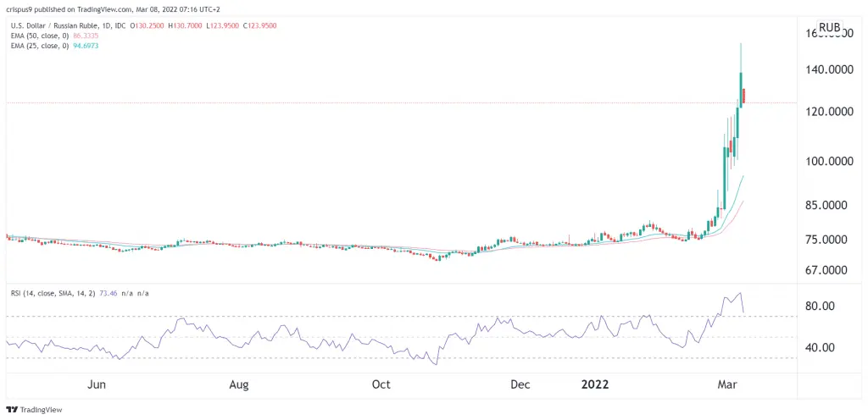Click the closing price C123.9500 value

pos(262,25)
